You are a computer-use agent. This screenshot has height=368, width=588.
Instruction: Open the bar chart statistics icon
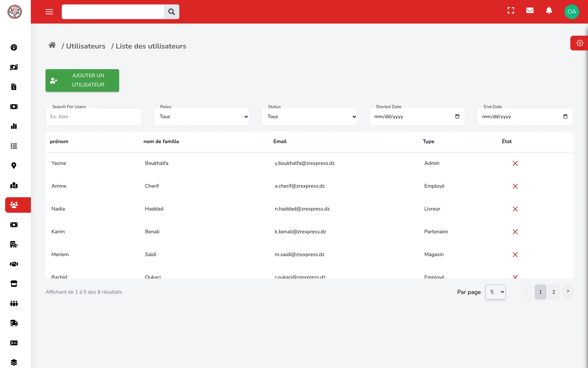tap(14, 126)
